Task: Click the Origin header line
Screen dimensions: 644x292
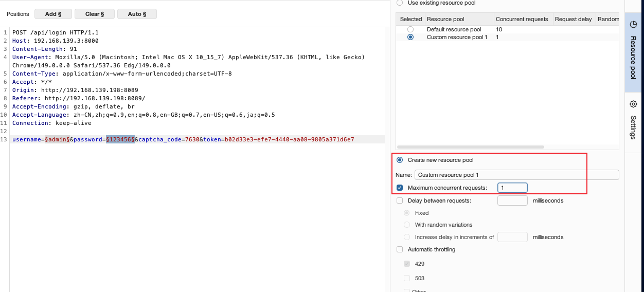Action: click(75, 90)
